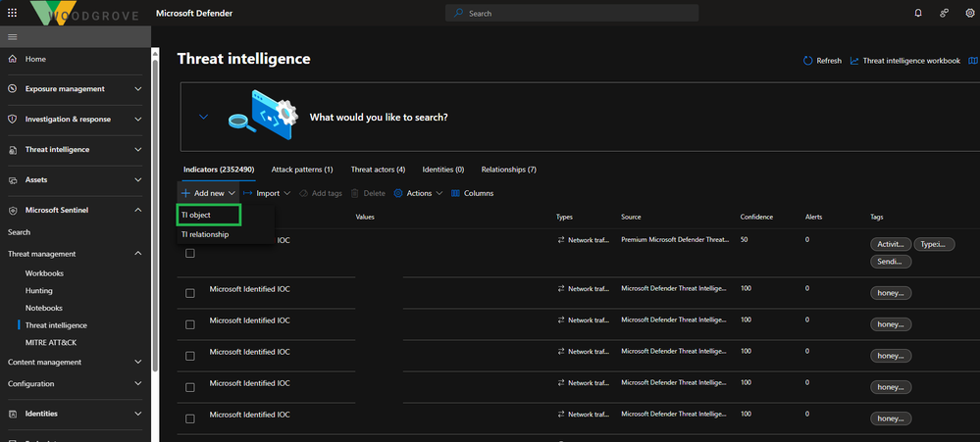
Task: Click the notification bell icon
Action: (918, 13)
